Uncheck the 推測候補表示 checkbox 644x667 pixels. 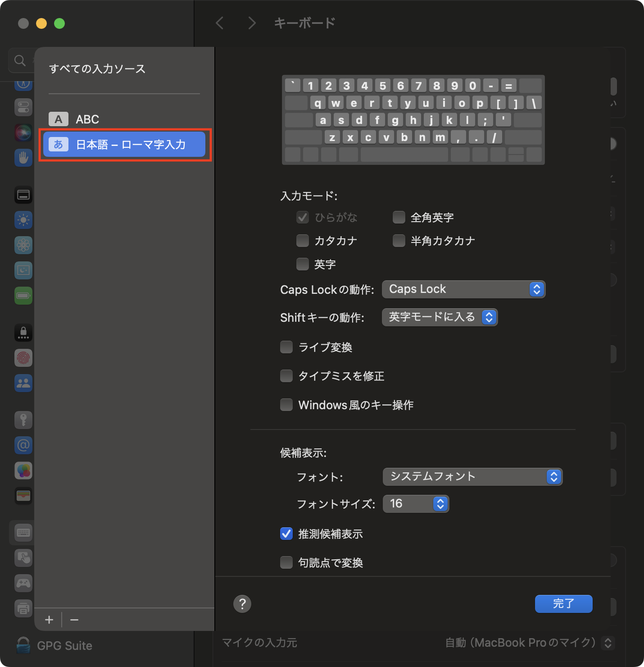click(286, 534)
